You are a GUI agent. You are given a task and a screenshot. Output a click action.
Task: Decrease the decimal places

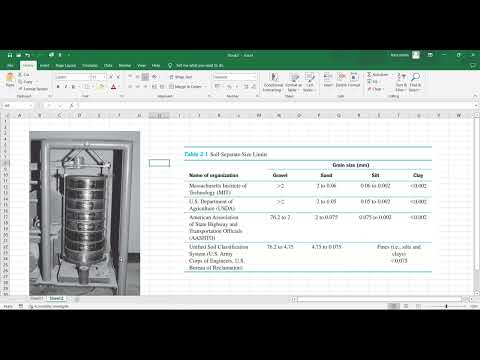[253, 87]
